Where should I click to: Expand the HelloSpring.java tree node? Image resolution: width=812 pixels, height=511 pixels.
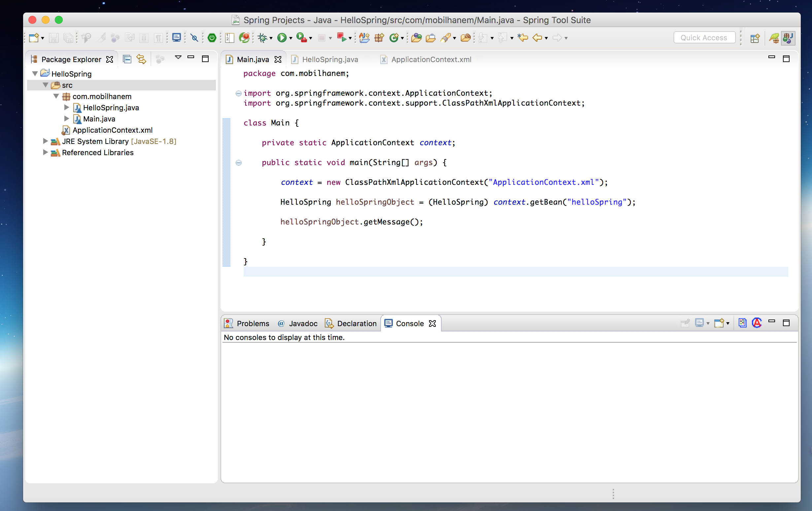tap(67, 107)
